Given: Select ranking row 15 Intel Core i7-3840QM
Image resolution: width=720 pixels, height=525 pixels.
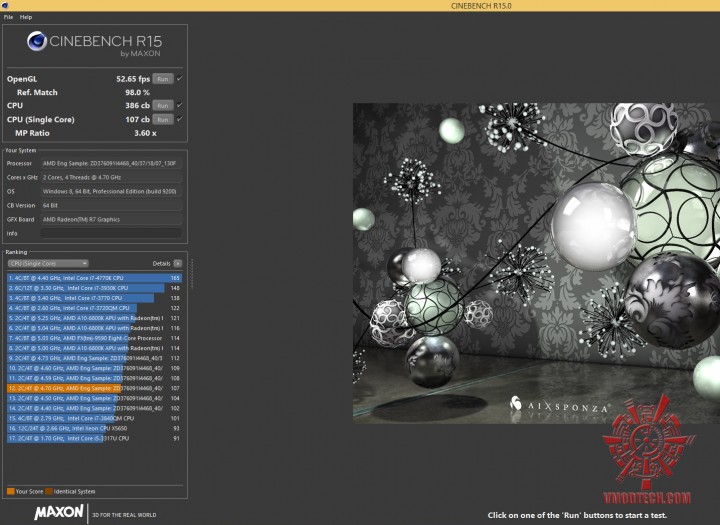Looking at the screenshot, I should tap(94, 418).
